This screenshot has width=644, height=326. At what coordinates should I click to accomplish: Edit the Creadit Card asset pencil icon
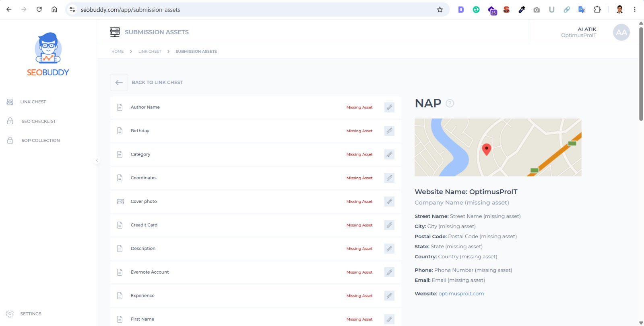(x=389, y=225)
